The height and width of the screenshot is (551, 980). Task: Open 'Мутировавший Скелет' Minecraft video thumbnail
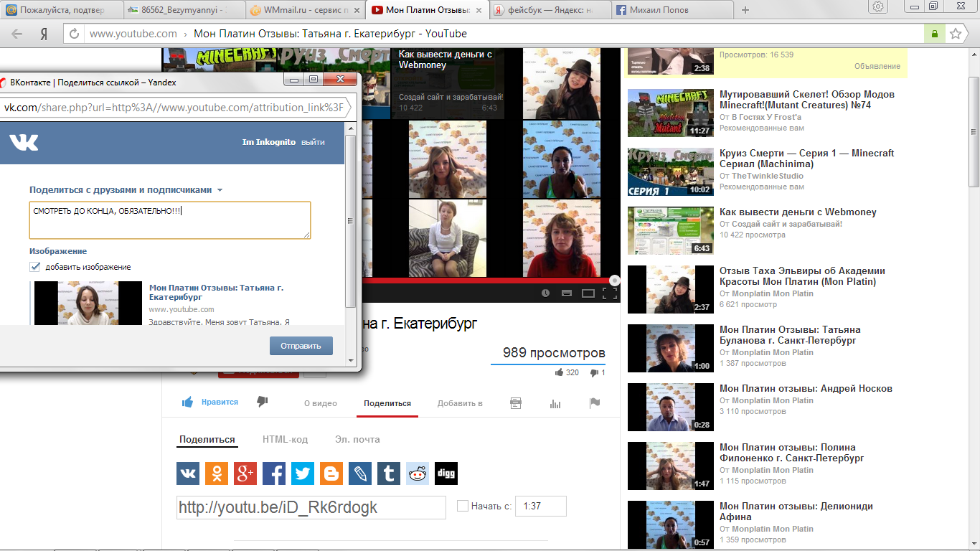[670, 113]
